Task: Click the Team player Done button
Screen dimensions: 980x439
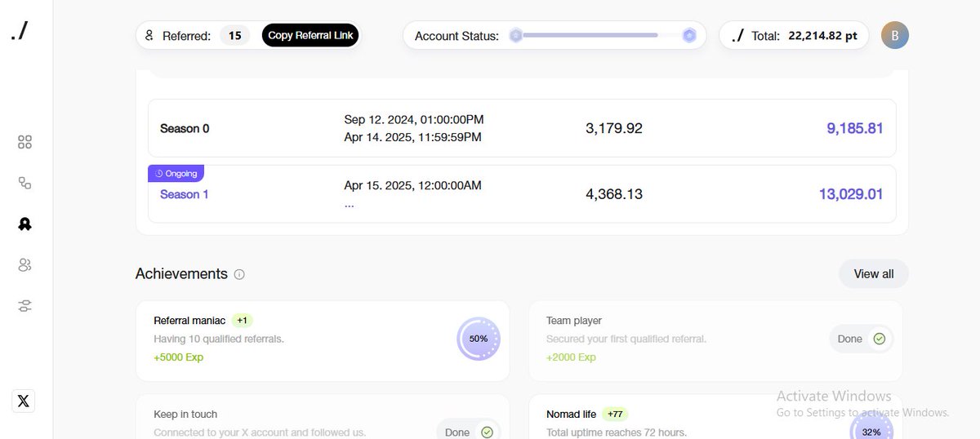Action: tap(861, 339)
